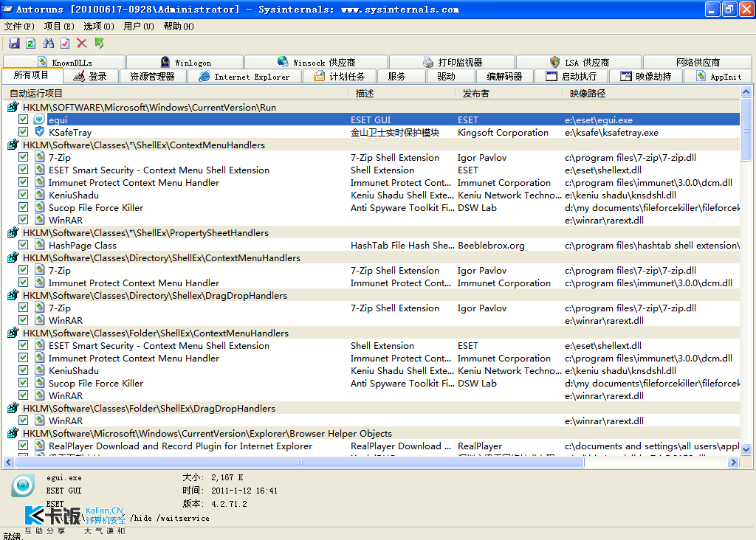
Task: Switch to the Winsock 供应商 tab
Action: [x=316, y=62]
